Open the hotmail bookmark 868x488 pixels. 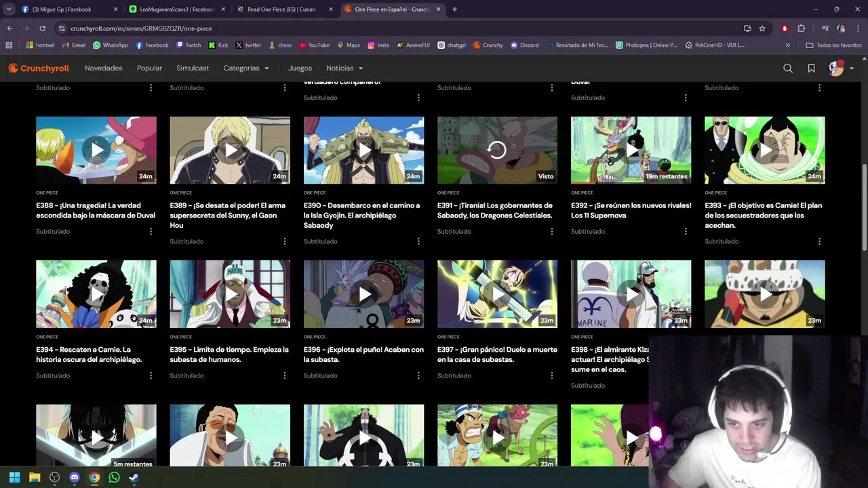(40, 45)
